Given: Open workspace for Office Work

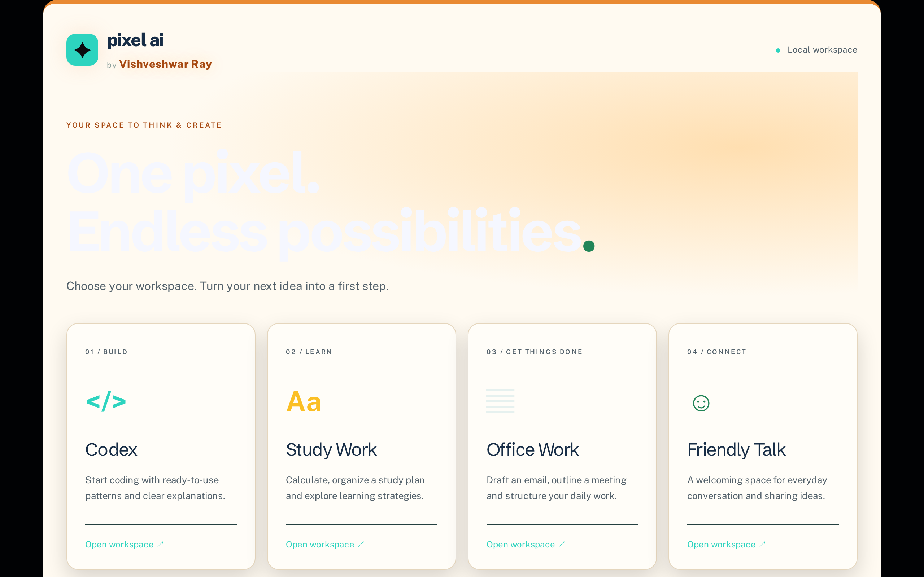Looking at the screenshot, I should pyautogui.click(x=526, y=545).
